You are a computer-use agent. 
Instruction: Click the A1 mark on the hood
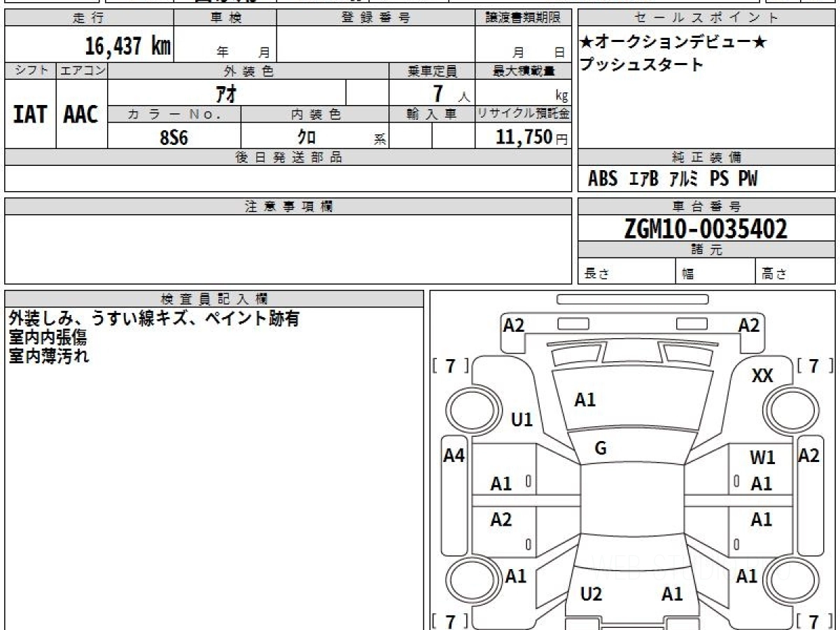pos(585,400)
